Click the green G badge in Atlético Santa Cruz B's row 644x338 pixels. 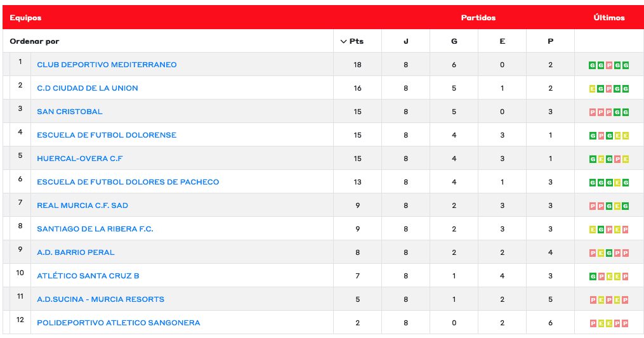click(x=592, y=276)
